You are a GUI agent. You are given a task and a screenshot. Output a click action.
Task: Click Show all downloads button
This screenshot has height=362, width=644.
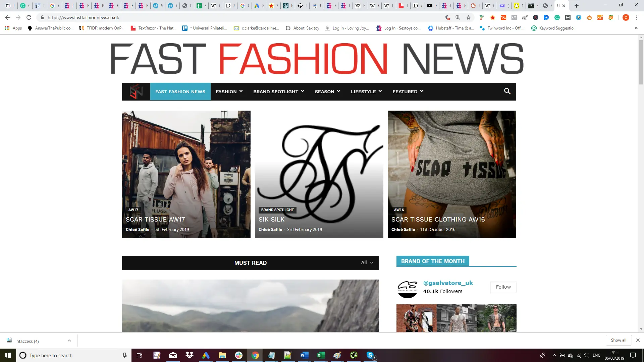point(619,340)
